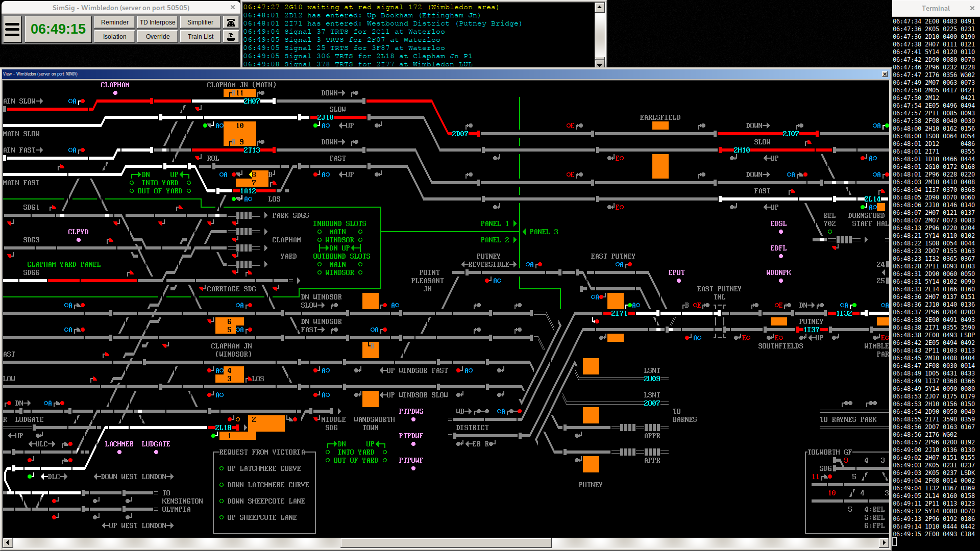Click the pink EPUT location dot
The image size is (980, 551).
(x=679, y=281)
